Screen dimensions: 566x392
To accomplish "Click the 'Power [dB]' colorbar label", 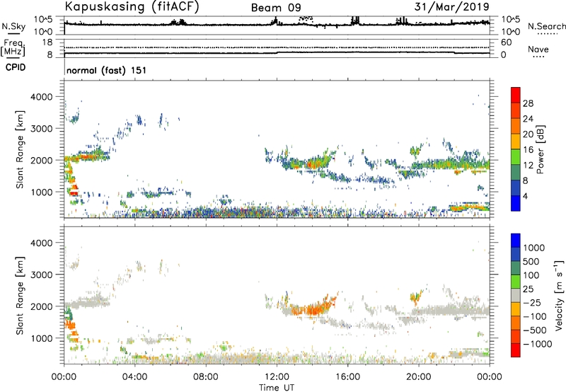I will point(541,149).
